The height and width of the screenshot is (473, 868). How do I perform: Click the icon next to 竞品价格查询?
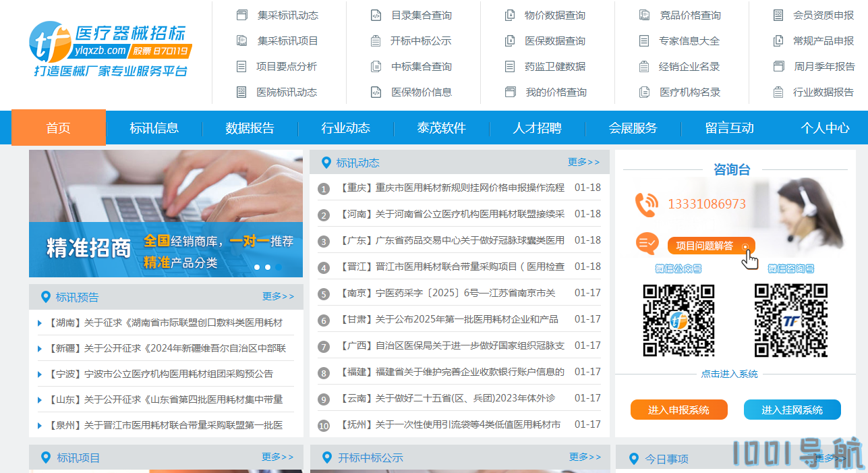(x=645, y=15)
